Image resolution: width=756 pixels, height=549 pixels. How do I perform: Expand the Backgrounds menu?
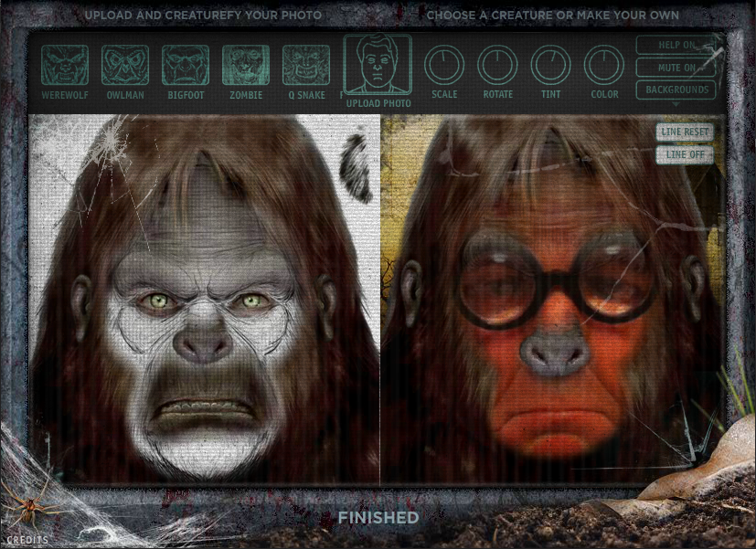click(676, 90)
